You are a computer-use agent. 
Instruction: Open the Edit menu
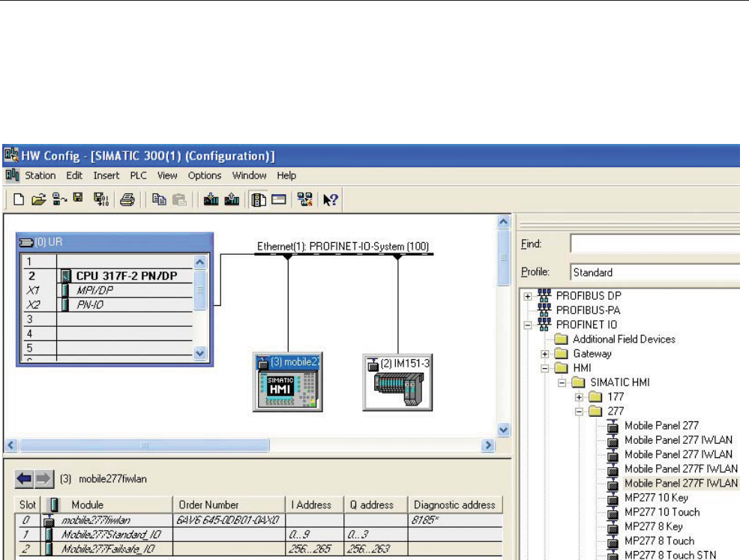74,175
